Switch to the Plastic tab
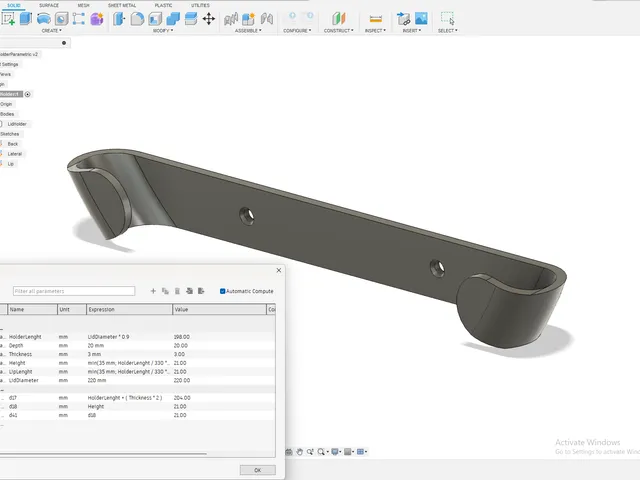The height and width of the screenshot is (480, 640). click(x=163, y=5)
